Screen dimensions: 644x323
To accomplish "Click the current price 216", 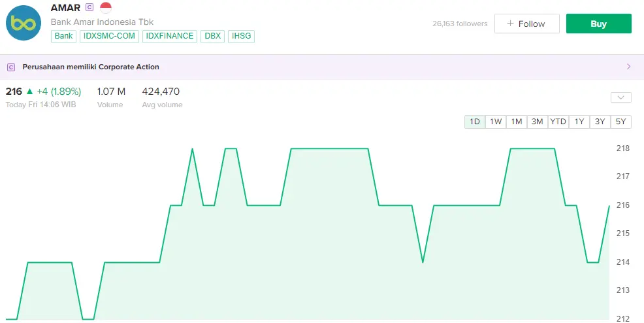I will click(x=14, y=92).
